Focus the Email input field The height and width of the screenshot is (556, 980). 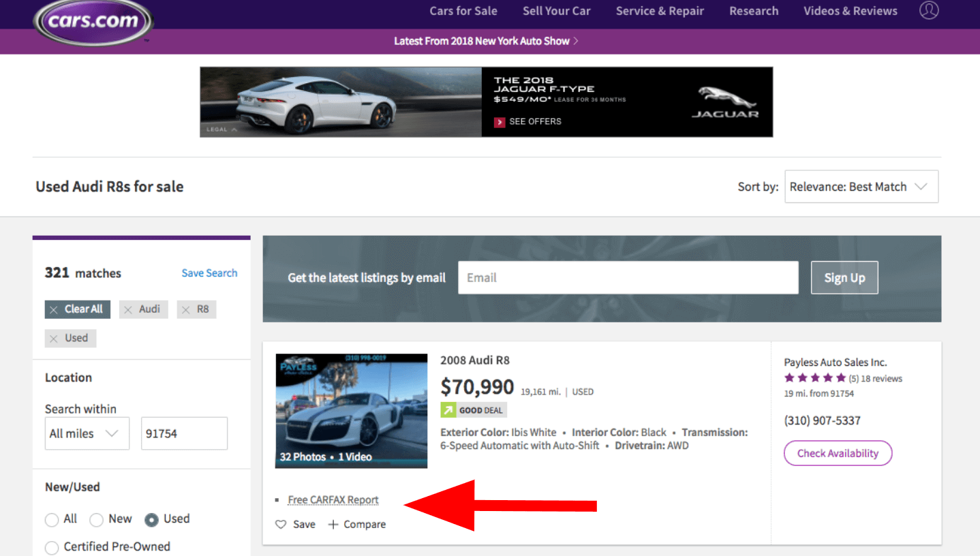pos(628,277)
